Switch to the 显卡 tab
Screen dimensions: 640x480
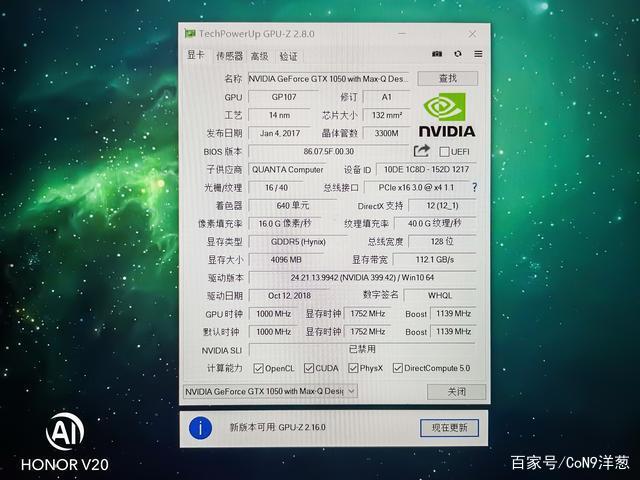pyautogui.click(x=196, y=55)
